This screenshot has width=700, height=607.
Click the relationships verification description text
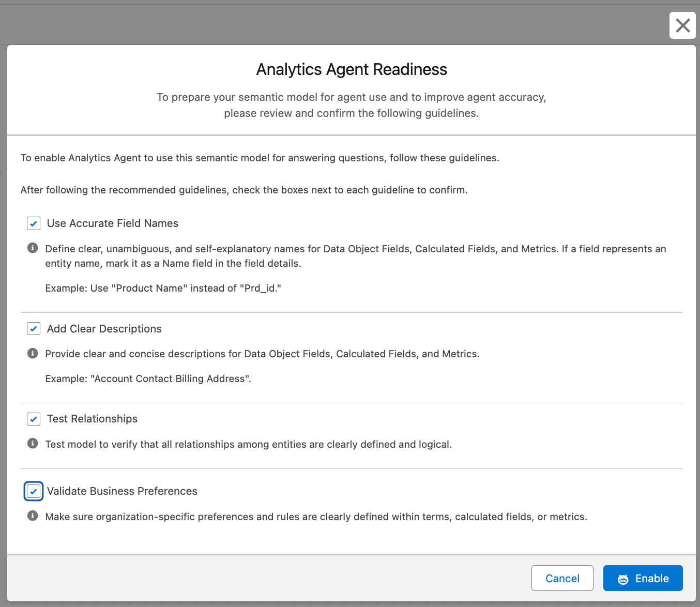(x=248, y=445)
